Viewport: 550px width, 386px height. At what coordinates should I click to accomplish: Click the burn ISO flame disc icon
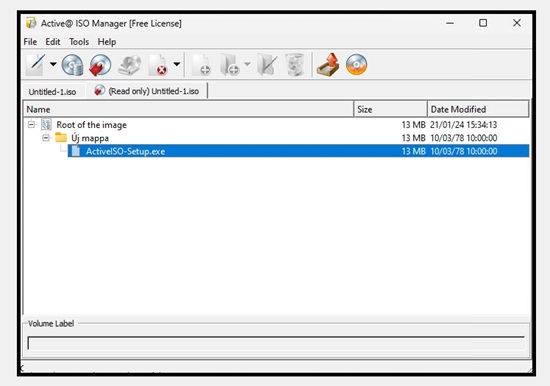point(356,65)
